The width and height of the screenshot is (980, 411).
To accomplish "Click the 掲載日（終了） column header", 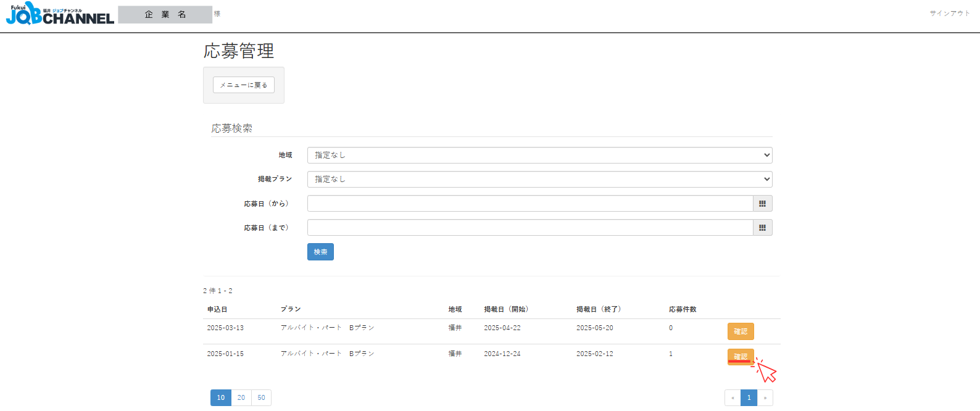I will point(599,309).
